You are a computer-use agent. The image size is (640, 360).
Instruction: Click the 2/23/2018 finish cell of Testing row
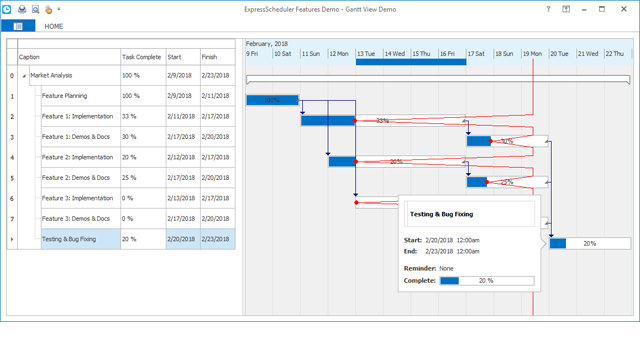(x=218, y=239)
